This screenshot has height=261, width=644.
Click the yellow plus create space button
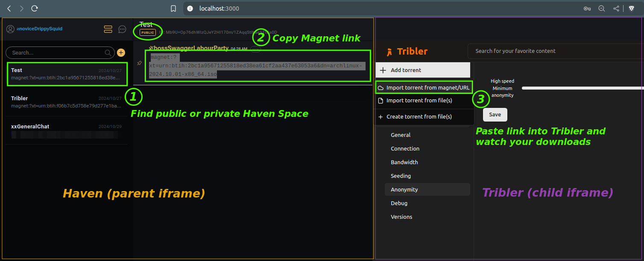pos(121,52)
